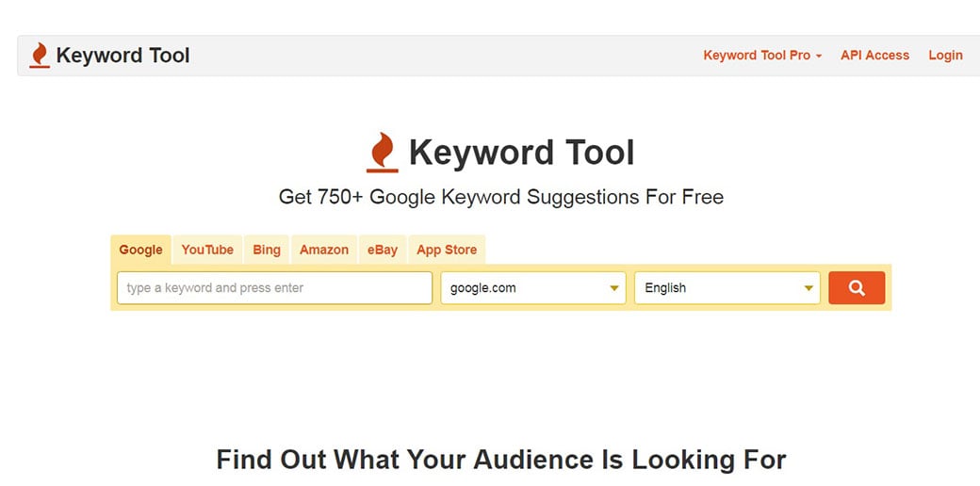
Task: Switch to the Bing tab
Action: [x=267, y=250]
